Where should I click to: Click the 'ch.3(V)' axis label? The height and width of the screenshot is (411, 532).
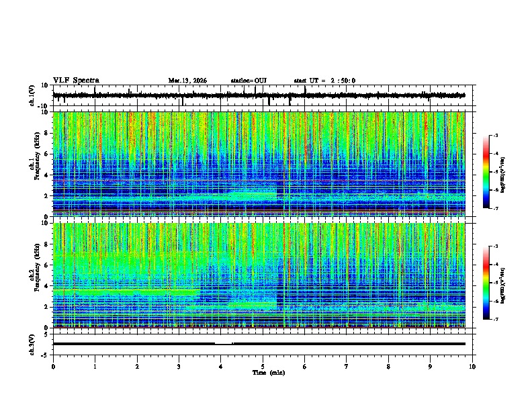point(32,345)
